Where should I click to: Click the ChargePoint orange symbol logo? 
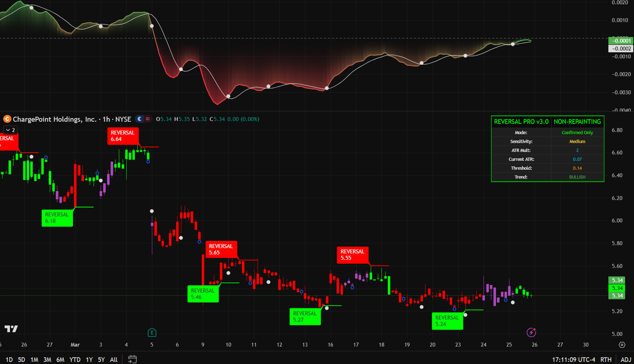tap(7, 119)
